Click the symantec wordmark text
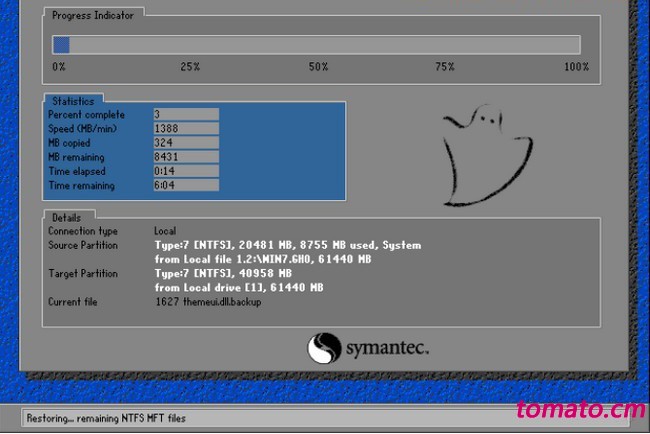The image size is (650, 434). [388, 347]
